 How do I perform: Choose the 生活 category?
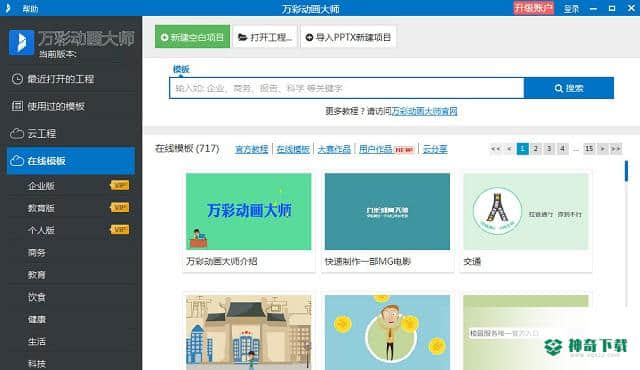point(37,341)
